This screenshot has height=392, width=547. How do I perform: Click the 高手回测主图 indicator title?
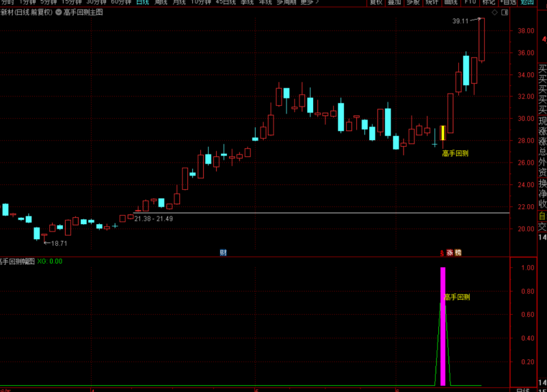pyautogui.click(x=83, y=12)
